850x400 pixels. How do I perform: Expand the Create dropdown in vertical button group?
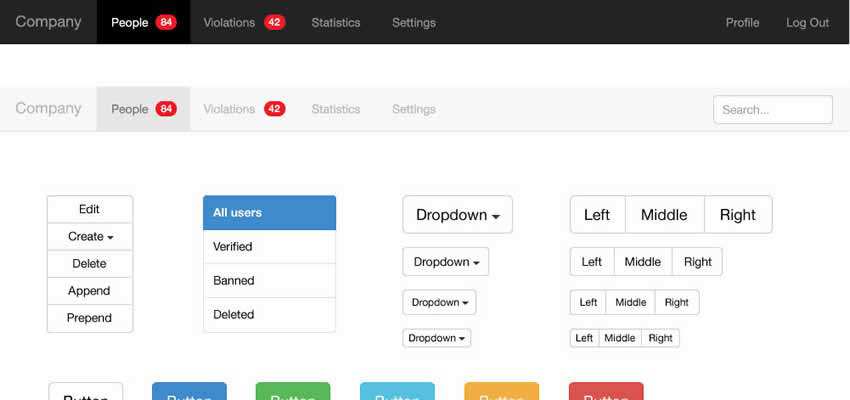(x=90, y=237)
